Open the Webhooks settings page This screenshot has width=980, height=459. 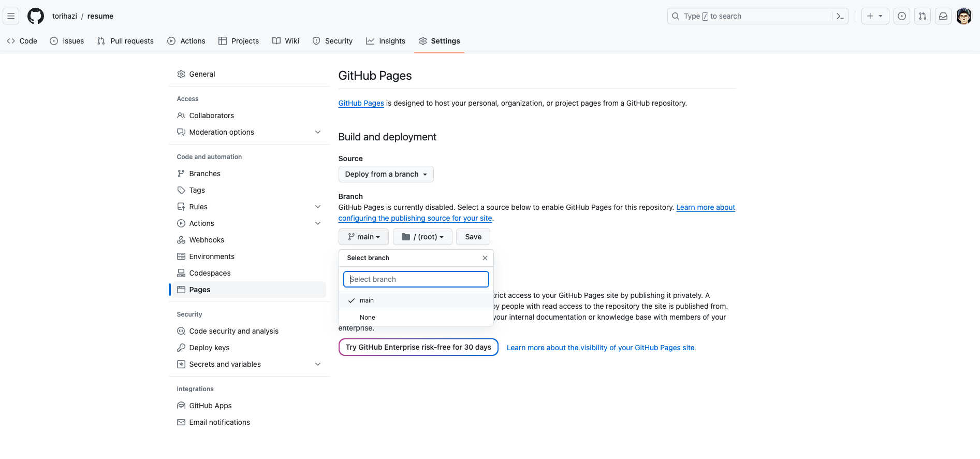[207, 240]
